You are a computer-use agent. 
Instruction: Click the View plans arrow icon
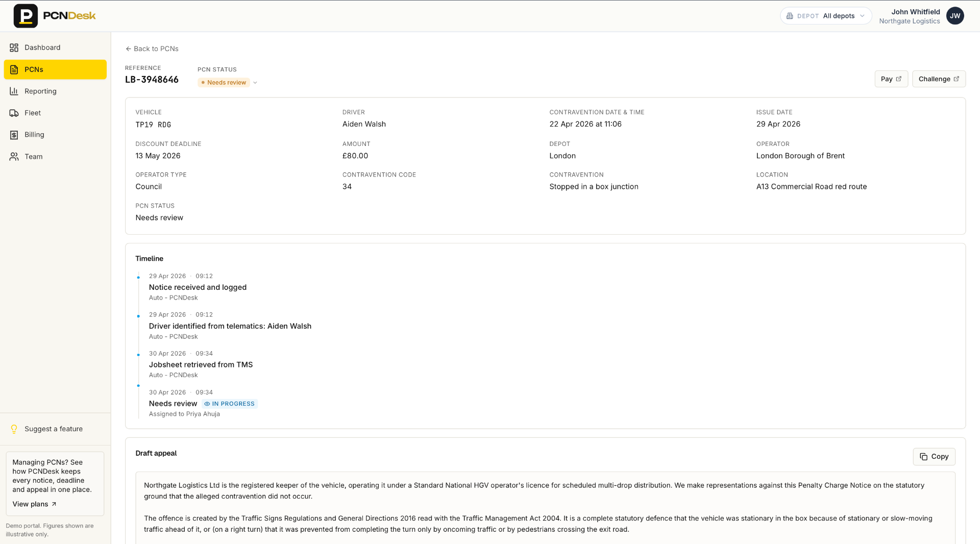coord(54,504)
